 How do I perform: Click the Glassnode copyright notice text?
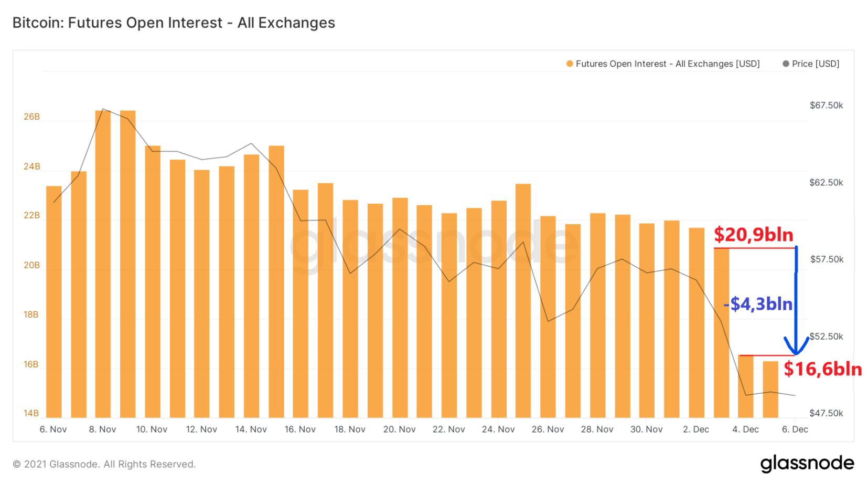click(104, 464)
